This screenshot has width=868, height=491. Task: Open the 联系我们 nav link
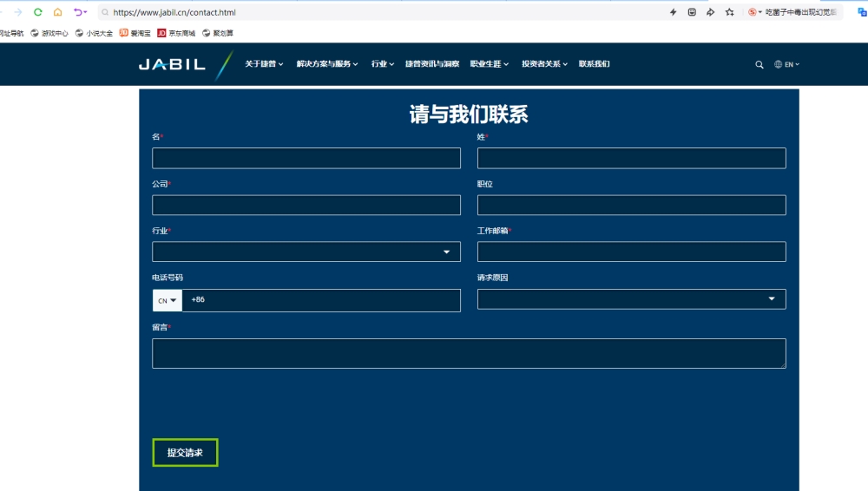point(594,64)
